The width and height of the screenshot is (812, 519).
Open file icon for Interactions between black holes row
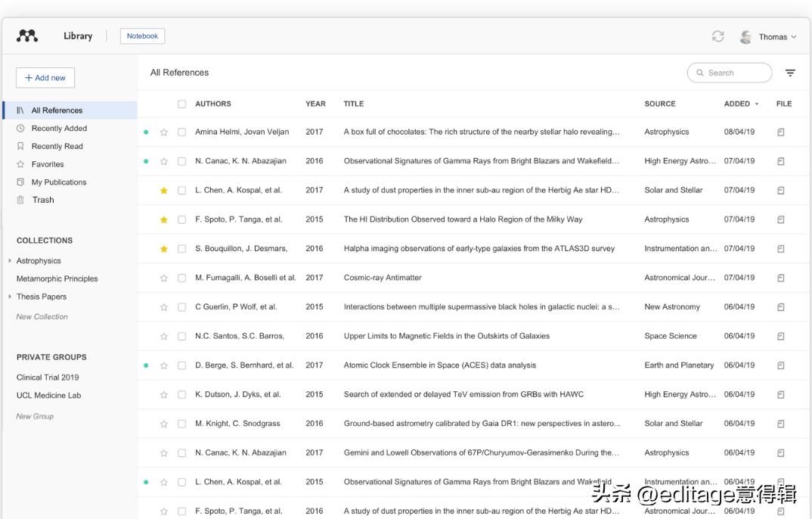point(780,307)
